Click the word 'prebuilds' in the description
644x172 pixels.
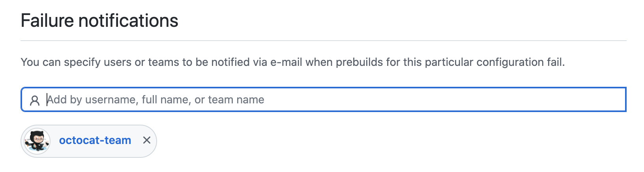[x=359, y=62]
